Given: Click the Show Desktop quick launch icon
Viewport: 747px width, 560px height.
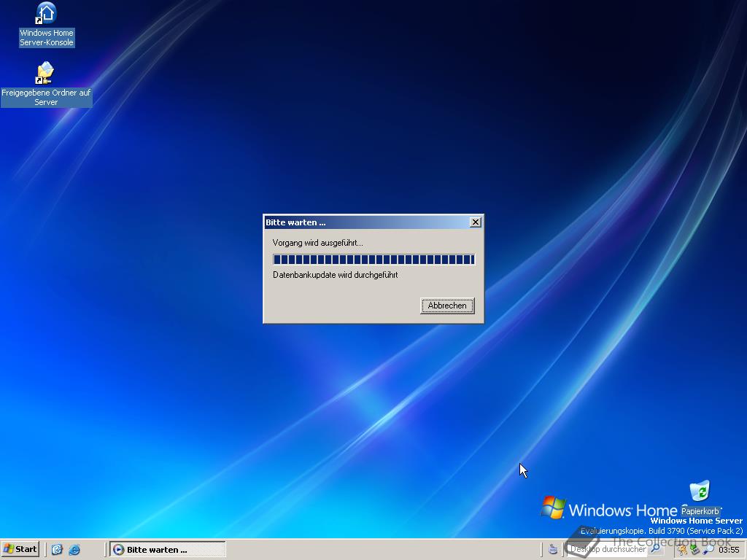Looking at the screenshot, I should 57,550.
